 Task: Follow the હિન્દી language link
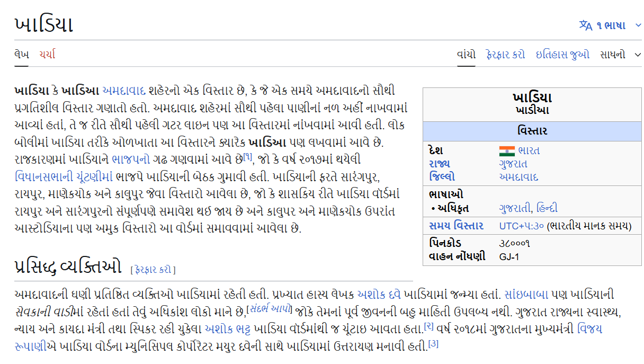[x=547, y=208]
